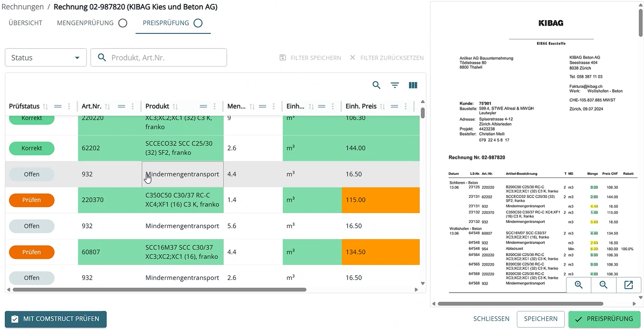Open the Einh. Preis column options menu
Screen dimensions: 644x330
(x=405, y=107)
